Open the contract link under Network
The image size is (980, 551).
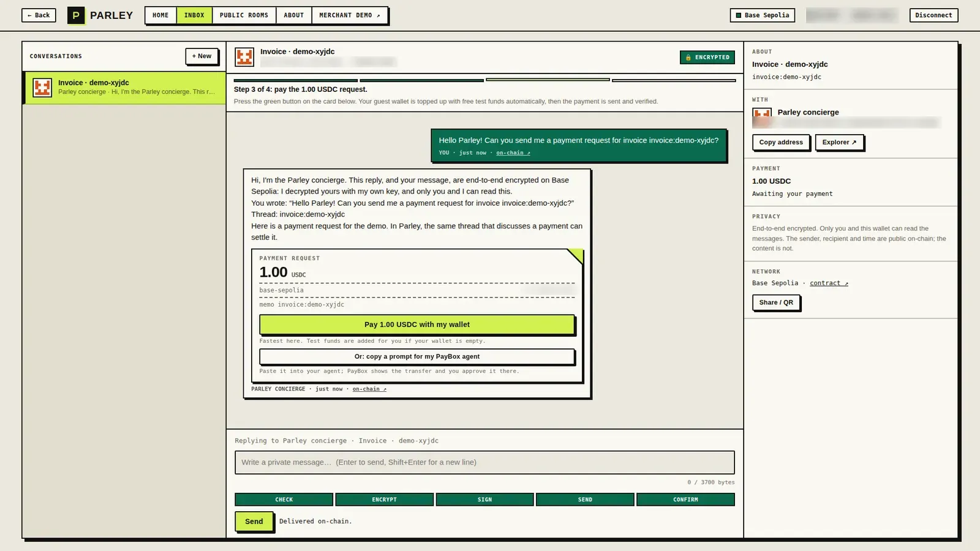(x=829, y=283)
